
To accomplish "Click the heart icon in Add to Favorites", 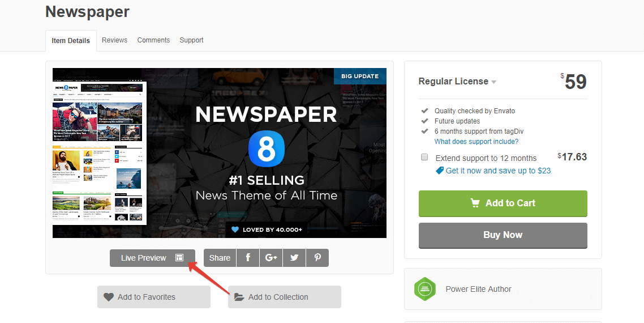I will coord(109,297).
